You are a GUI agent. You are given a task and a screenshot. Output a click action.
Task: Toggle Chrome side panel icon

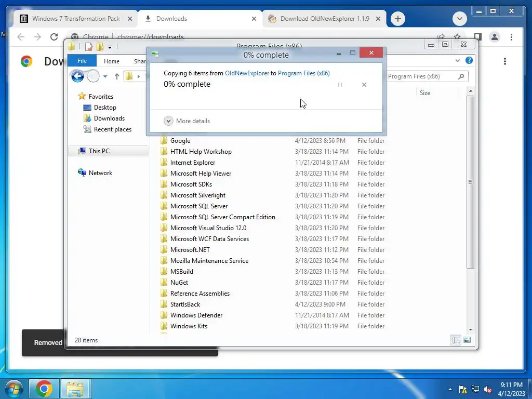pos(478,37)
